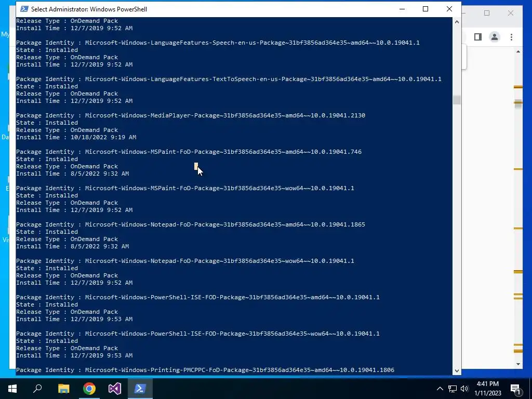The image size is (532, 399).
Task: Open the network status tray icon
Action: (453, 389)
